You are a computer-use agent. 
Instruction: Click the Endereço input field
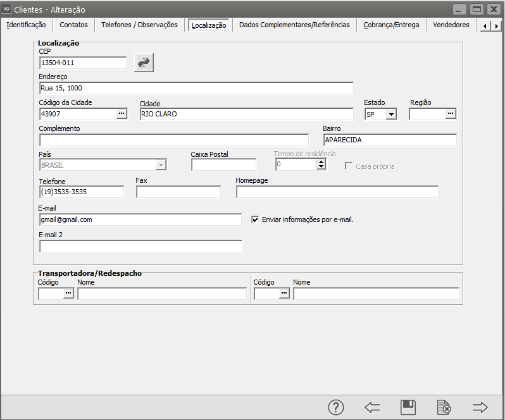(x=196, y=88)
